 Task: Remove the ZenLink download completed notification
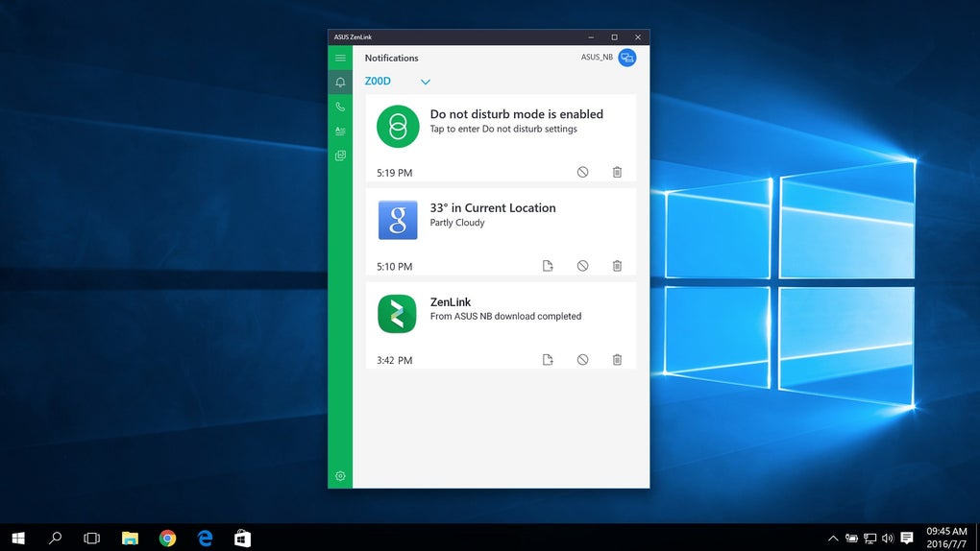(x=617, y=360)
